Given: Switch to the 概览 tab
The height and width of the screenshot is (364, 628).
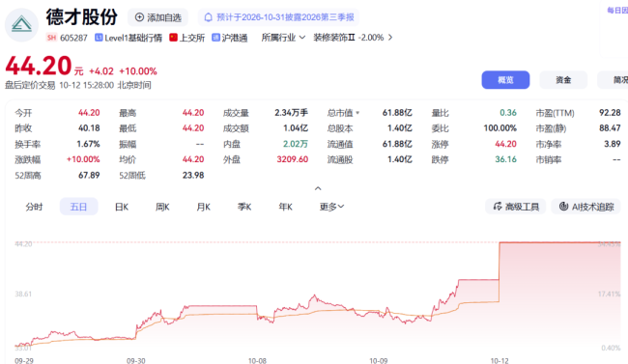Looking at the screenshot, I should pos(505,80).
